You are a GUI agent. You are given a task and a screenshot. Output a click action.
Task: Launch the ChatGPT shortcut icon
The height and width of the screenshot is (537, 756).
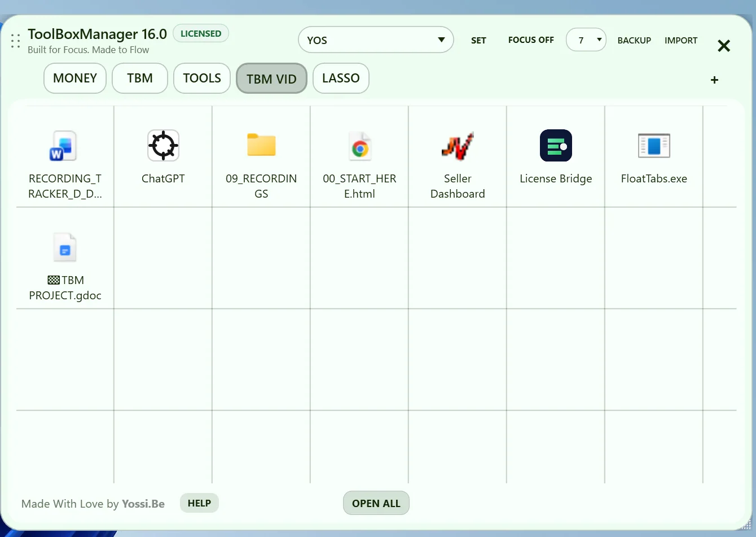coord(163,145)
